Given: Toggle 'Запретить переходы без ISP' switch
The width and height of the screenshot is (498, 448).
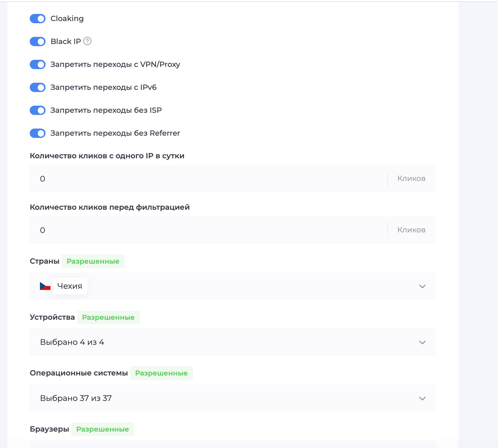Looking at the screenshot, I should pos(38,110).
